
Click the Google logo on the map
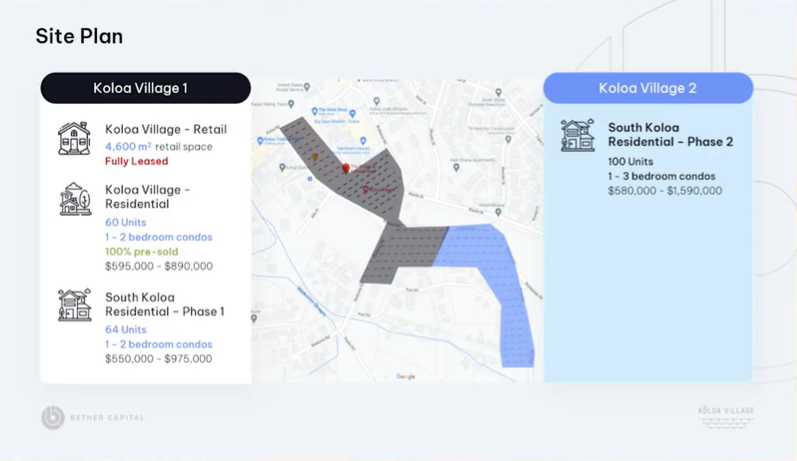point(405,376)
